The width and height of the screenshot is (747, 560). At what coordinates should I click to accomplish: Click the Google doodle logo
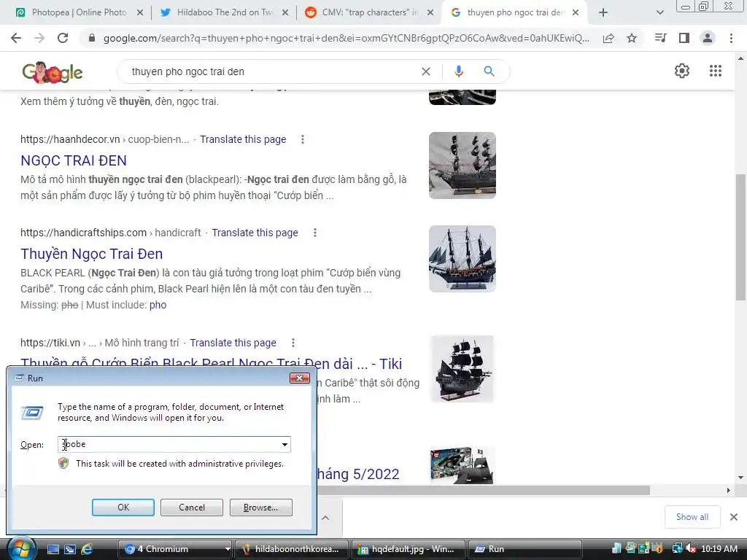coord(53,72)
